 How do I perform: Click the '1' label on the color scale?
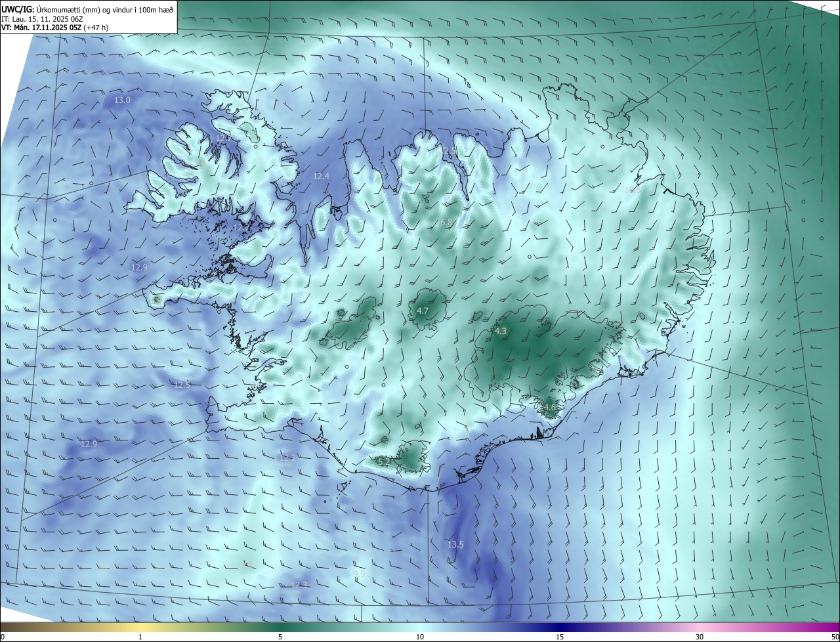140,637
